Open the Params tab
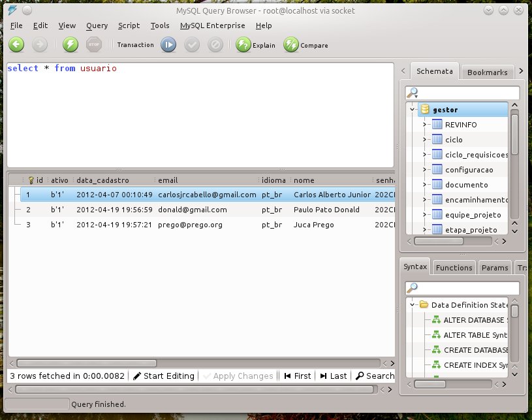This screenshot has height=420, width=532. click(x=495, y=268)
